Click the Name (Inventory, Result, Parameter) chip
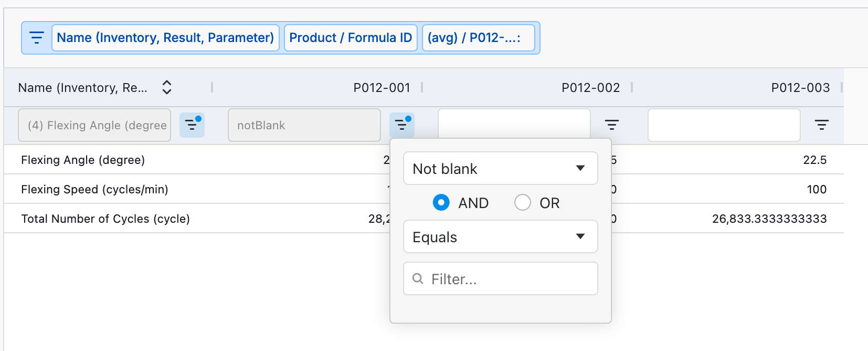 [165, 38]
